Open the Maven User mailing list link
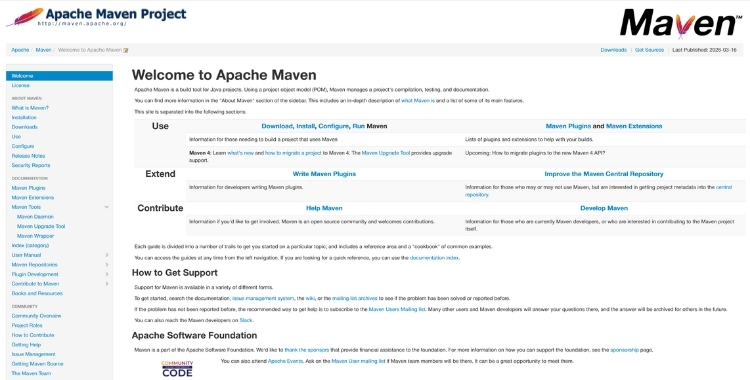Viewport: 750px width, 380px height. point(358,361)
